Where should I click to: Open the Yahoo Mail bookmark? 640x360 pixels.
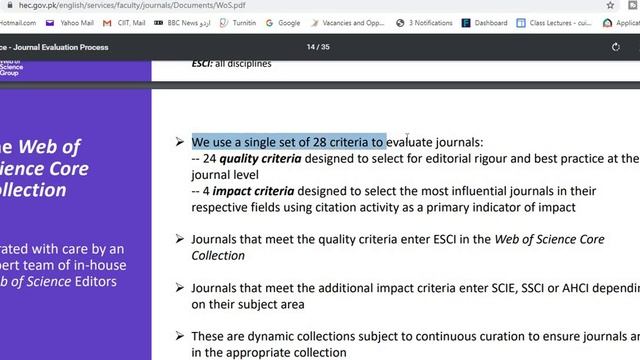click(x=70, y=23)
